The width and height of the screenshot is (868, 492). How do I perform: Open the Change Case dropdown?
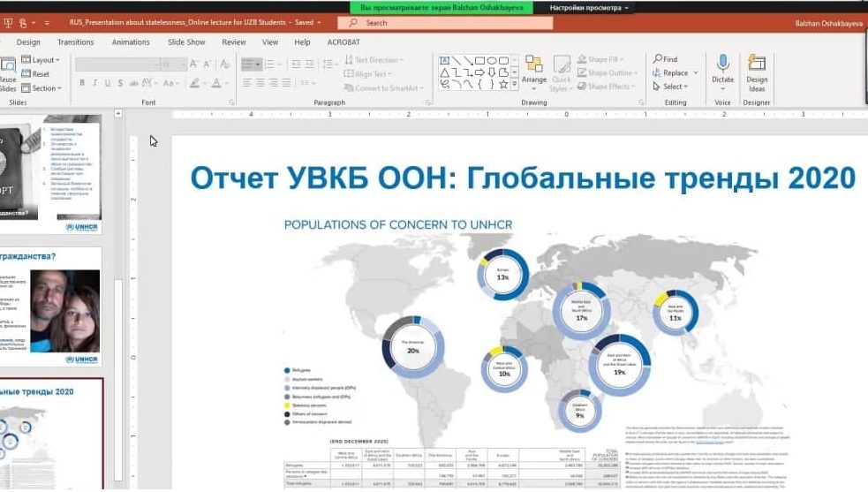pos(170,83)
